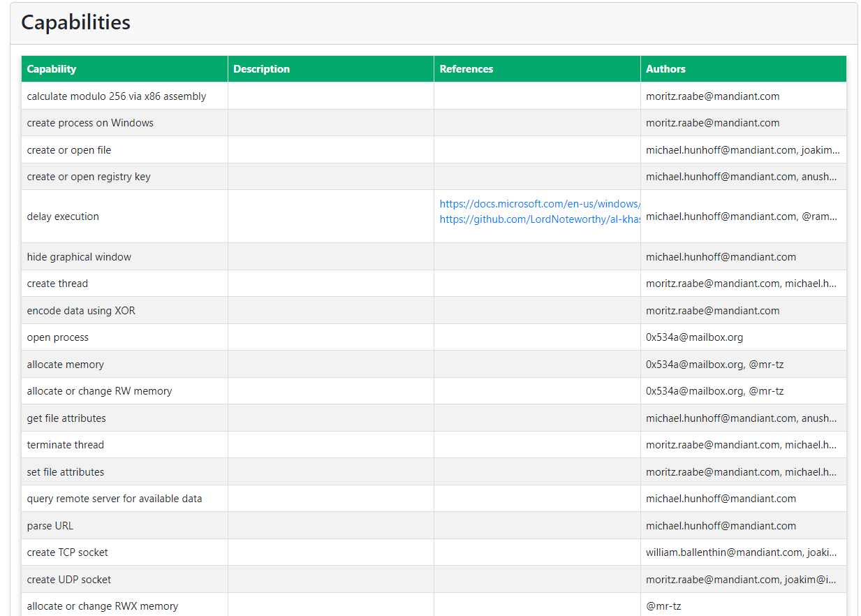
Task: Click the Description column header
Action: click(261, 69)
